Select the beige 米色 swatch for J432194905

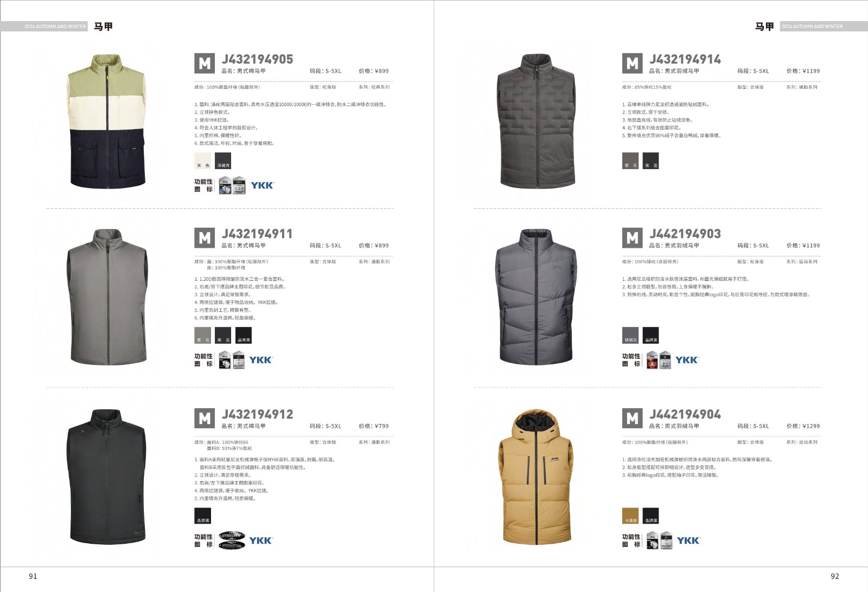203,161
